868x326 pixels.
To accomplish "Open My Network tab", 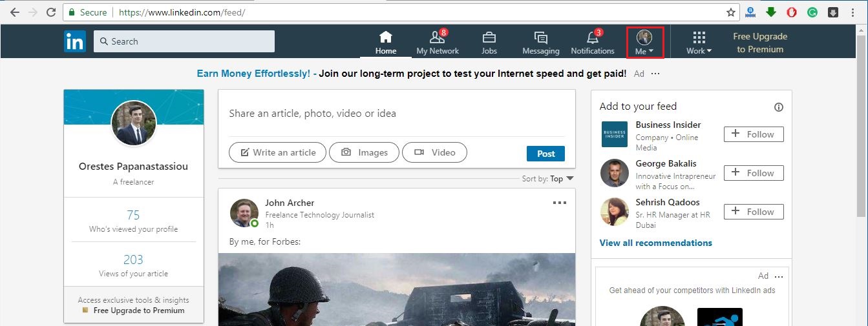I will (x=438, y=43).
